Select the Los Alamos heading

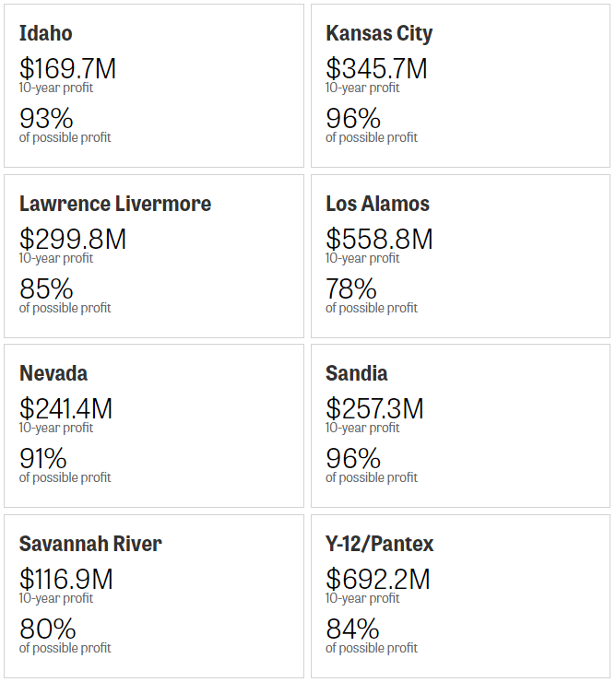pos(377,204)
